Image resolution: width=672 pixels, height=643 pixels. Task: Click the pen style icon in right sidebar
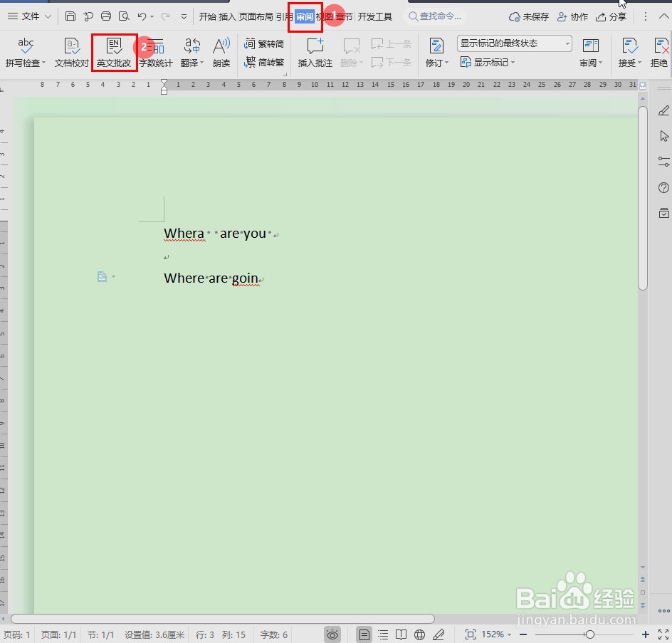pyautogui.click(x=664, y=110)
